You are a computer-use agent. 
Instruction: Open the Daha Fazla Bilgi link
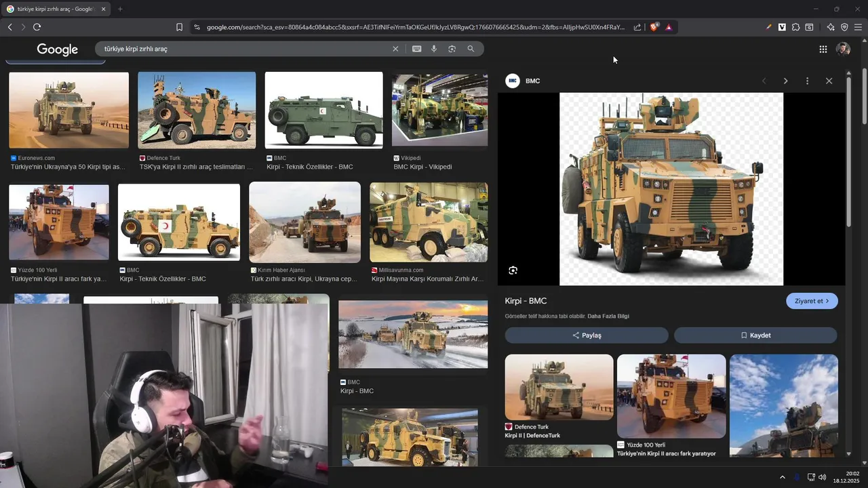(608, 317)
